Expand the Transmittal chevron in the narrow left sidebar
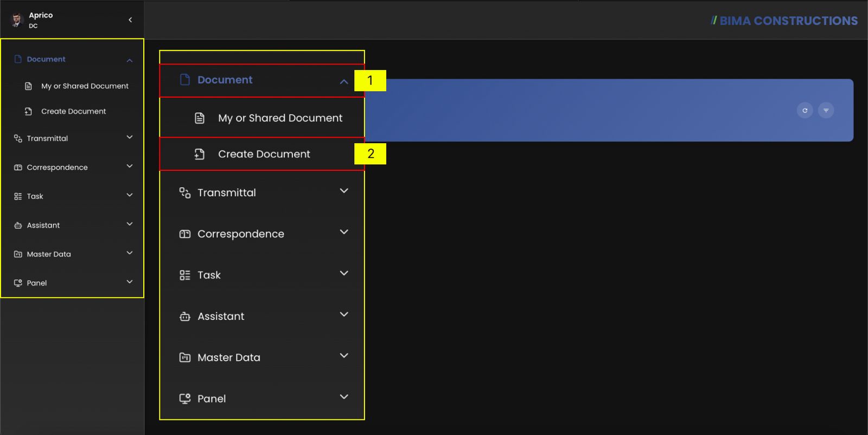Viewport: 868px width, 435px height. [130, 137]
